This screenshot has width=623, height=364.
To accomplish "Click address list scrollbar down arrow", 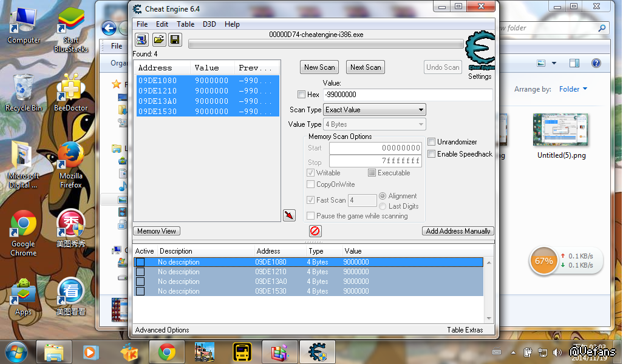I will (489, 318).
